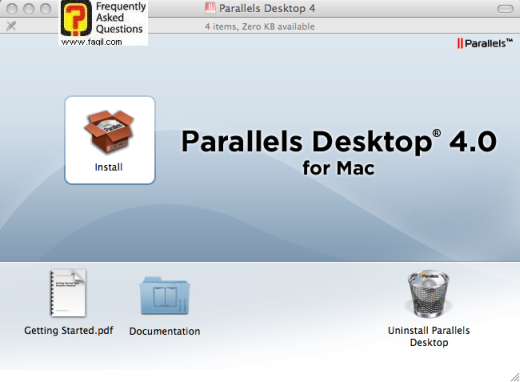Click the "4 items, Zero KB available" status text
Screen dimensions: 520x382
[260, 27]
